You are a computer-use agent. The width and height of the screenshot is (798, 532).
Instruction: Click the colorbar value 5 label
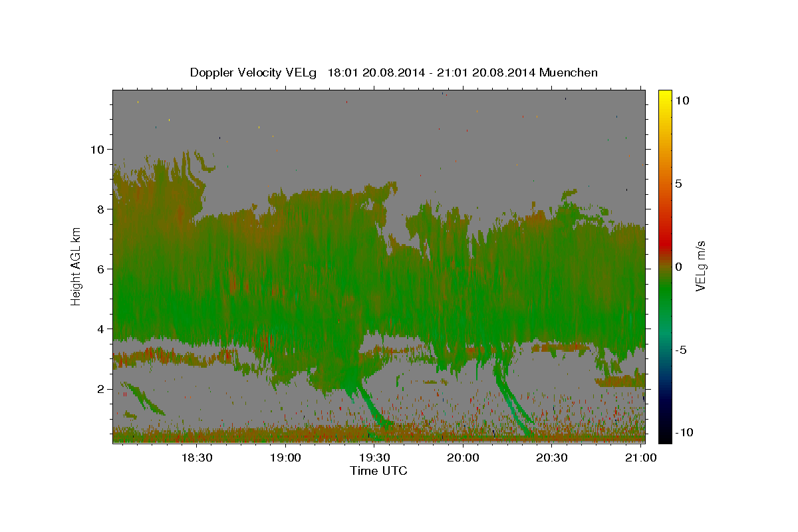coord(679,183)
